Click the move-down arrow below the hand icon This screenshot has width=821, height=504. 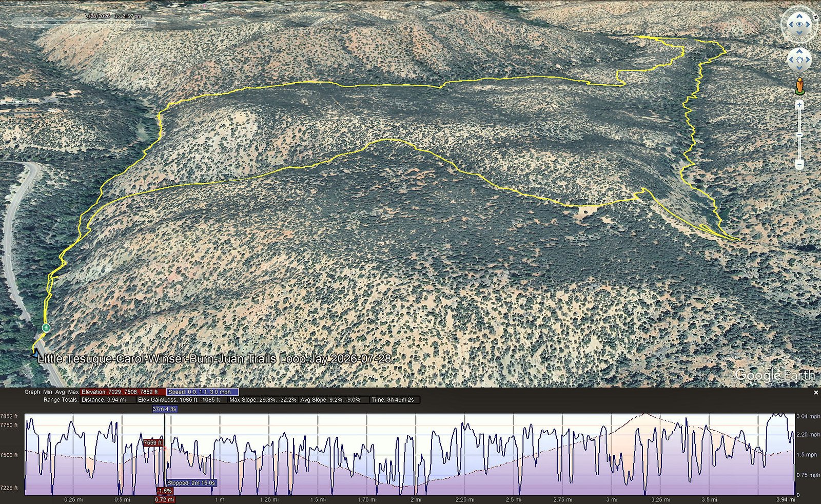click(799, 68)
